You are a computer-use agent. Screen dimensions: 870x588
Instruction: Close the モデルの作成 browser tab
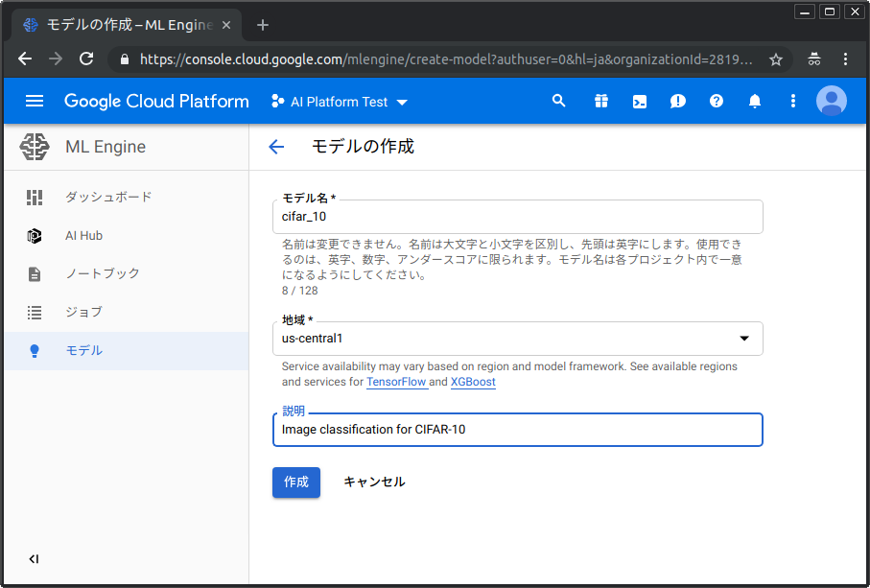pos(225,25)
